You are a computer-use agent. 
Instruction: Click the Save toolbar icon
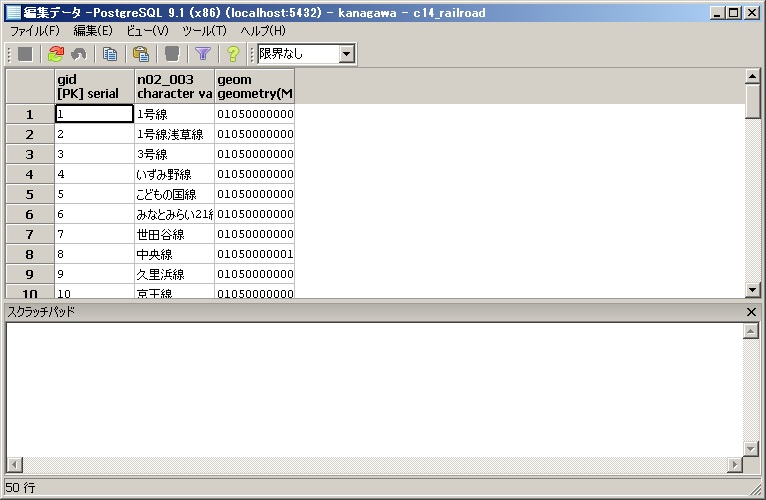pyautogui.click(x=25, y=54)
